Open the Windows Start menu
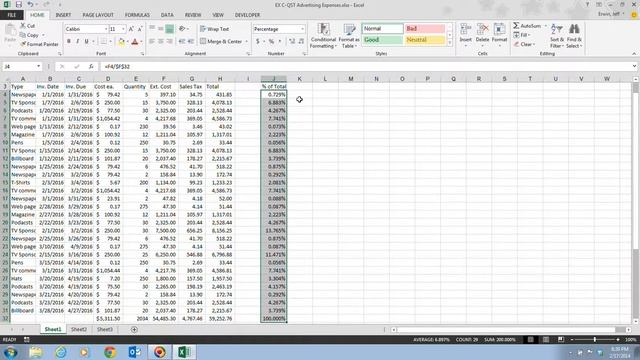The image size is (640, 360). [x=11, y=352]
